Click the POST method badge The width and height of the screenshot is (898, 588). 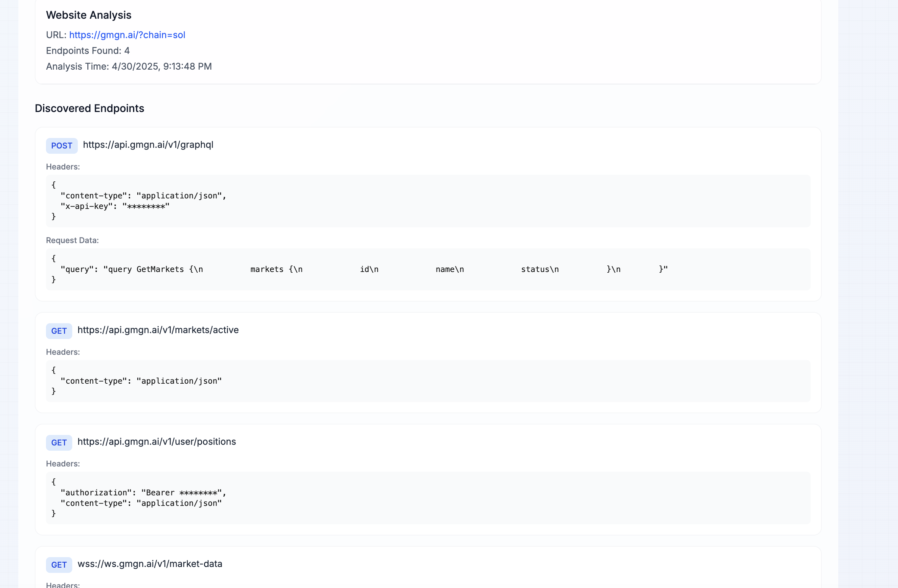(x=61, y=146)
